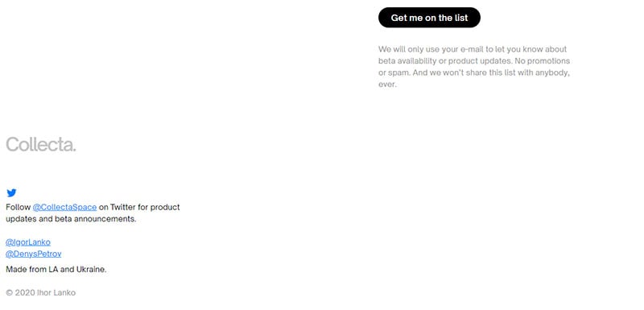Select the "© 2020 Ihor Lanko" copyright line
Viewport: 644px width, 310px height.
[41, 293]
